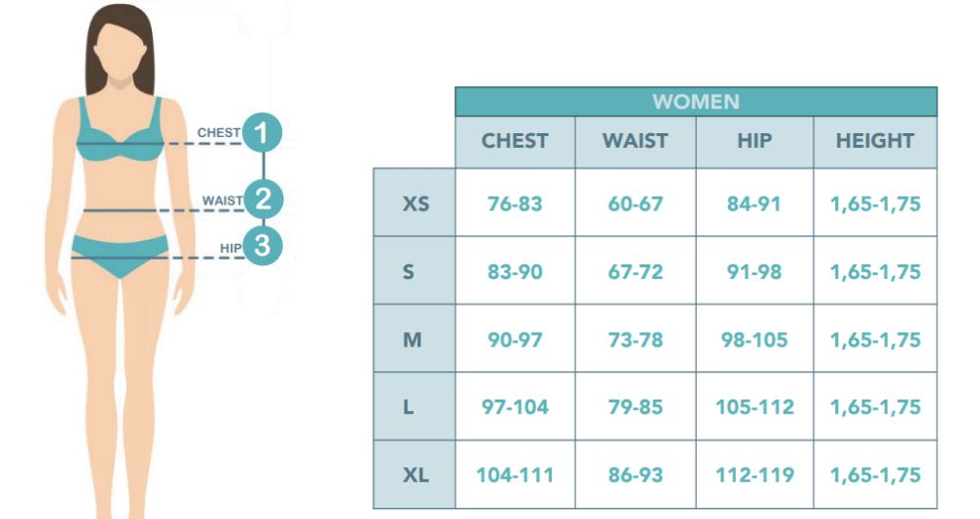Click the HEIGHT column header

point(875,141)
